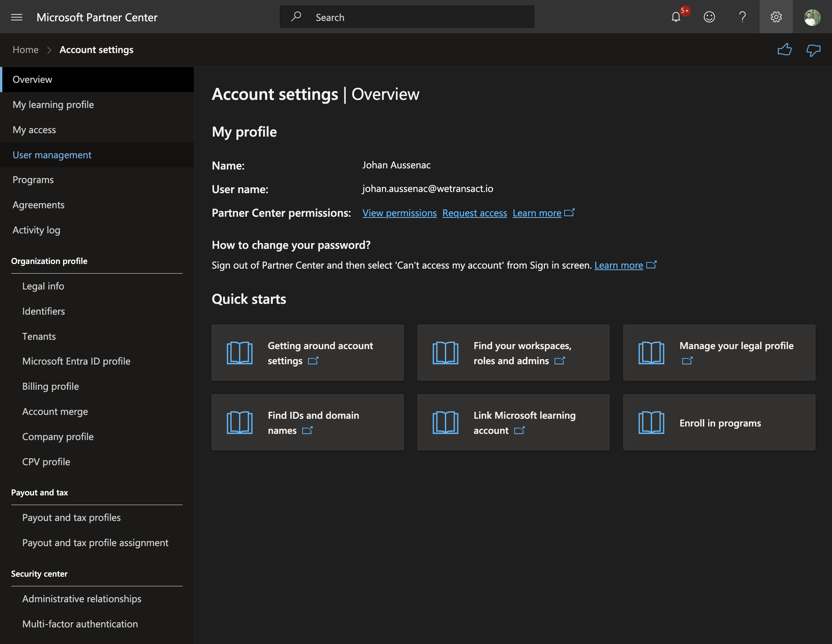This screenshot has height=644, width=832.
Task: Click the search magnifier icon
Action: [x=296, y=17]
